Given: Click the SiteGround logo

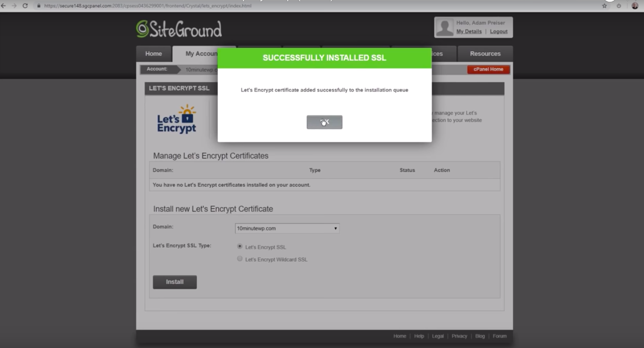Looking at the screenshot, I should [179, 29].
